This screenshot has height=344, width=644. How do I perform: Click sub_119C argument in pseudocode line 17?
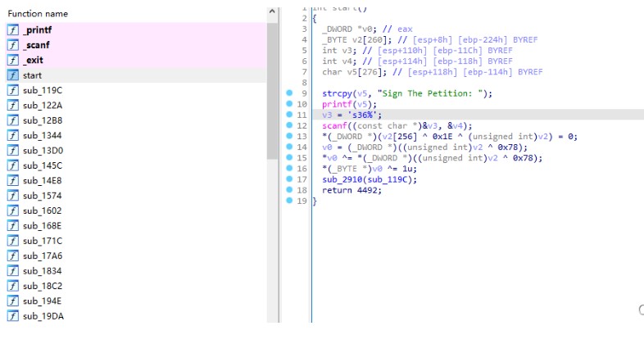pos(389,179)
